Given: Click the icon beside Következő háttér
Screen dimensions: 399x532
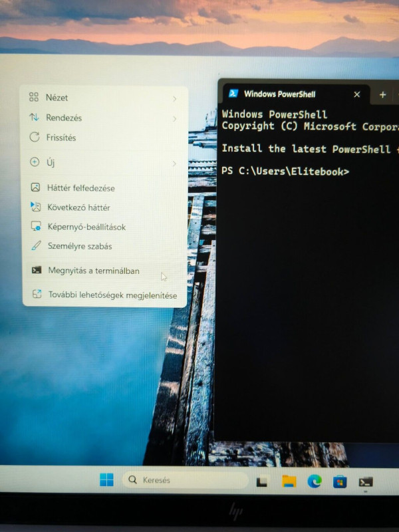Looking at the screenshot, I should tap(36, 207).
